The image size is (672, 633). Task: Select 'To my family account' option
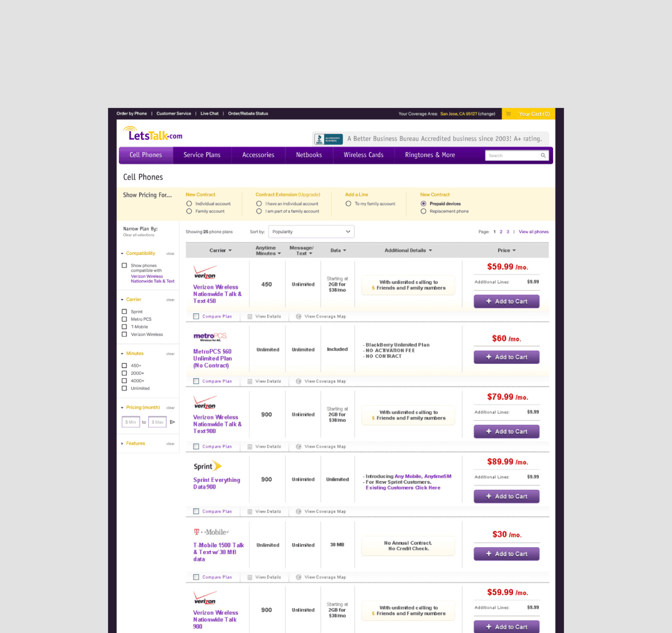coord(348,204)
